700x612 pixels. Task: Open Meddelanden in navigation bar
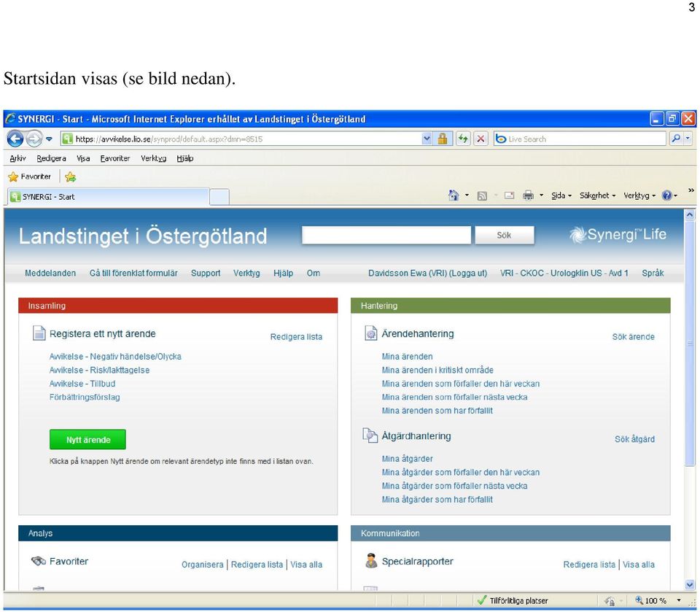tap(50, 273)
